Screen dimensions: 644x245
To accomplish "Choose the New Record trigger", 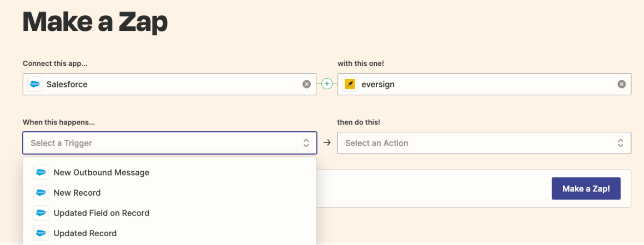I will point(170,193).
